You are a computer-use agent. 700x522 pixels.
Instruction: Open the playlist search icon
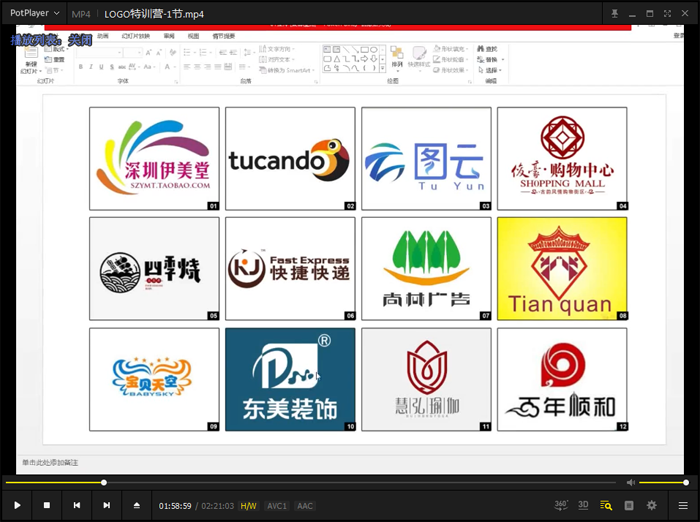click(x=606, y=506)
